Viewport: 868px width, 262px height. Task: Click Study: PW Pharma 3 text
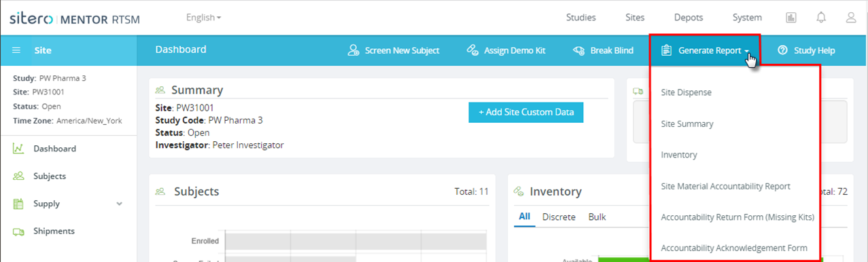(50, 78)
